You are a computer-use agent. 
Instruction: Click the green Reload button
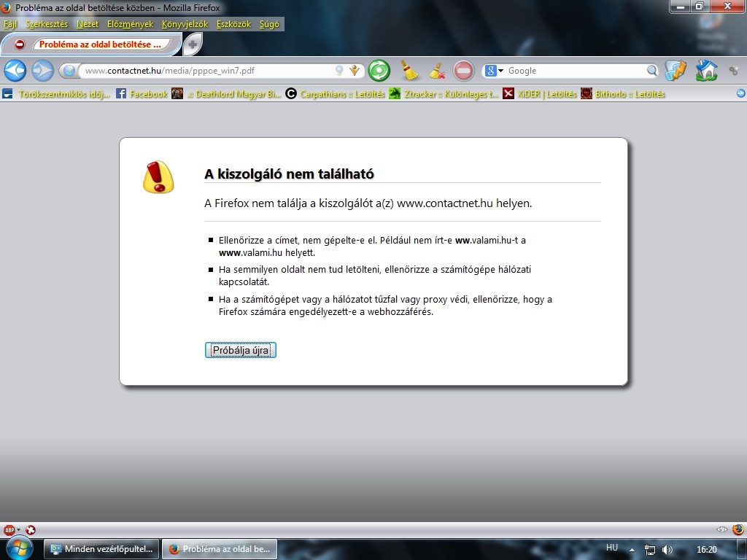pyautogui.click(x=379, y=71)
